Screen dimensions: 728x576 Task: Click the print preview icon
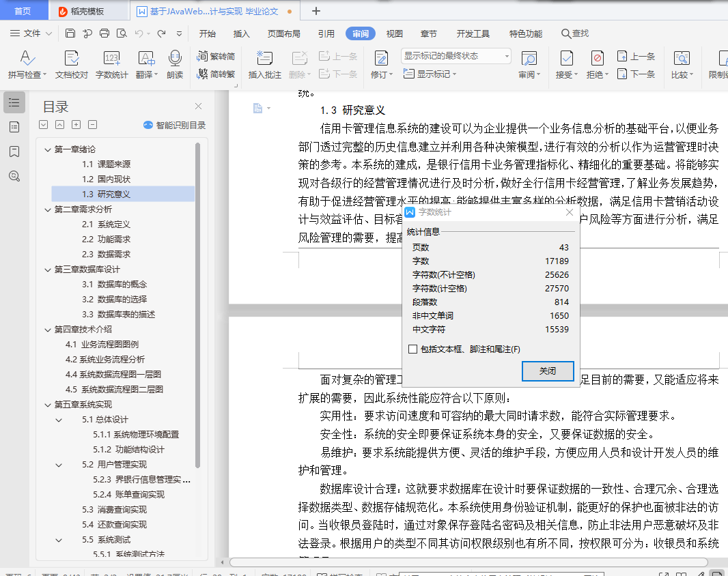click(122, 33)
